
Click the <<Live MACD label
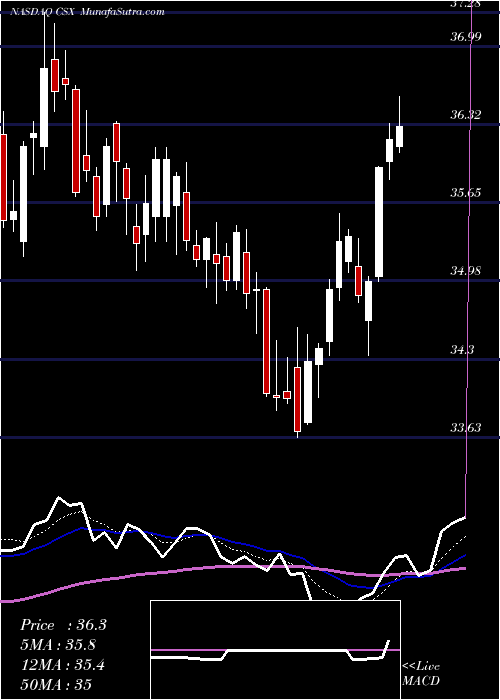point(421,674)
